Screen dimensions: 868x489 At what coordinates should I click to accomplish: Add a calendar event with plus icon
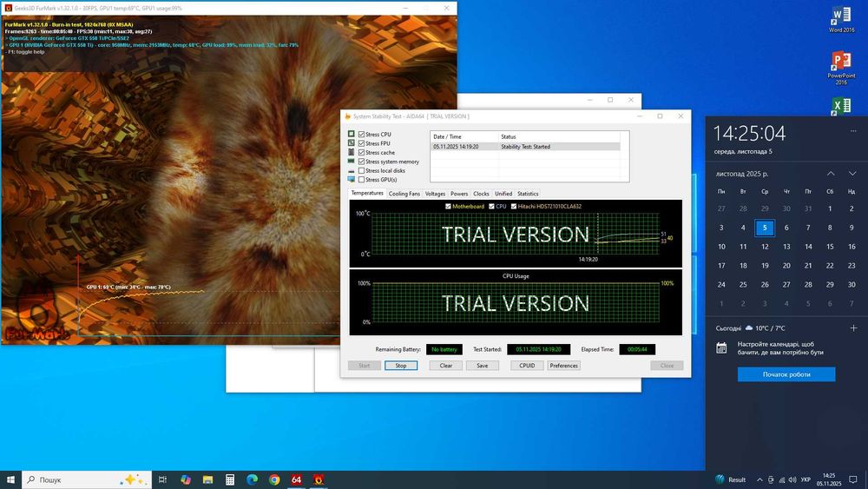tap(853, 328)
